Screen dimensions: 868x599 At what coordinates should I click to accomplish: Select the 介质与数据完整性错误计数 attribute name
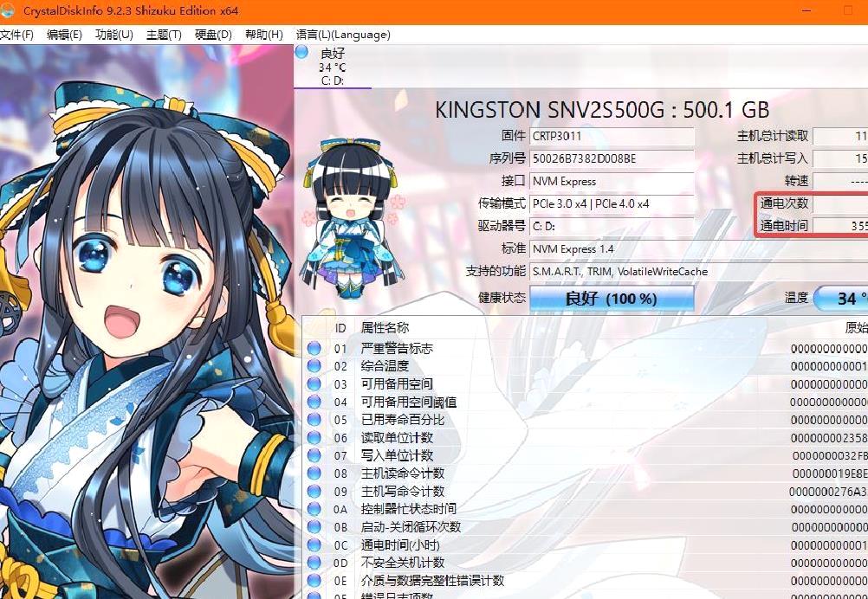(x=433, y=581)
